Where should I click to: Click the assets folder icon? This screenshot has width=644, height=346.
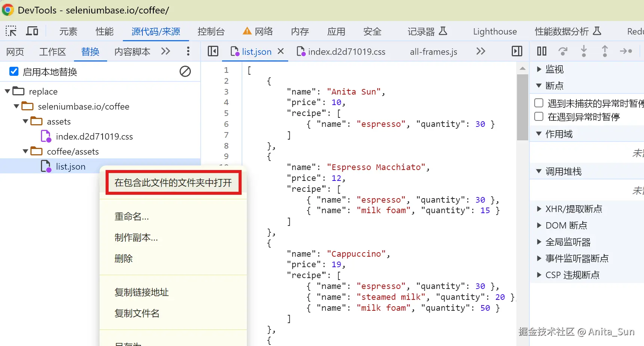click(36, 121)
